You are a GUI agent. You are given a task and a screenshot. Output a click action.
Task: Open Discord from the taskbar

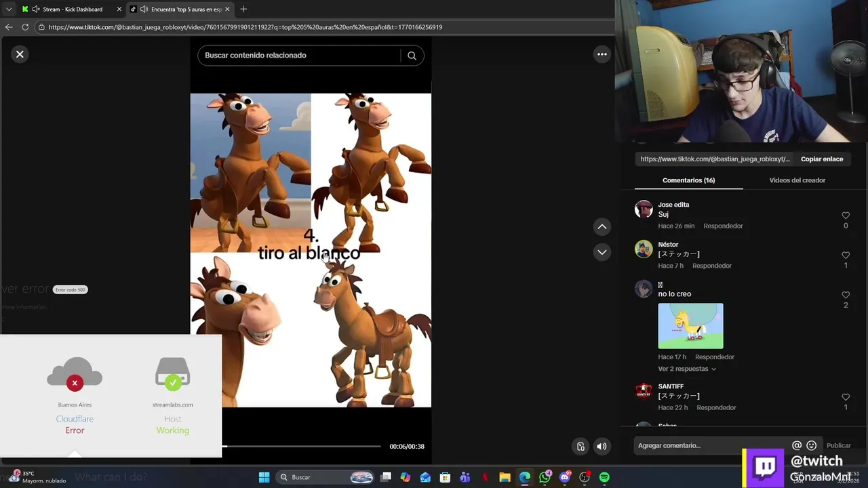565,477
